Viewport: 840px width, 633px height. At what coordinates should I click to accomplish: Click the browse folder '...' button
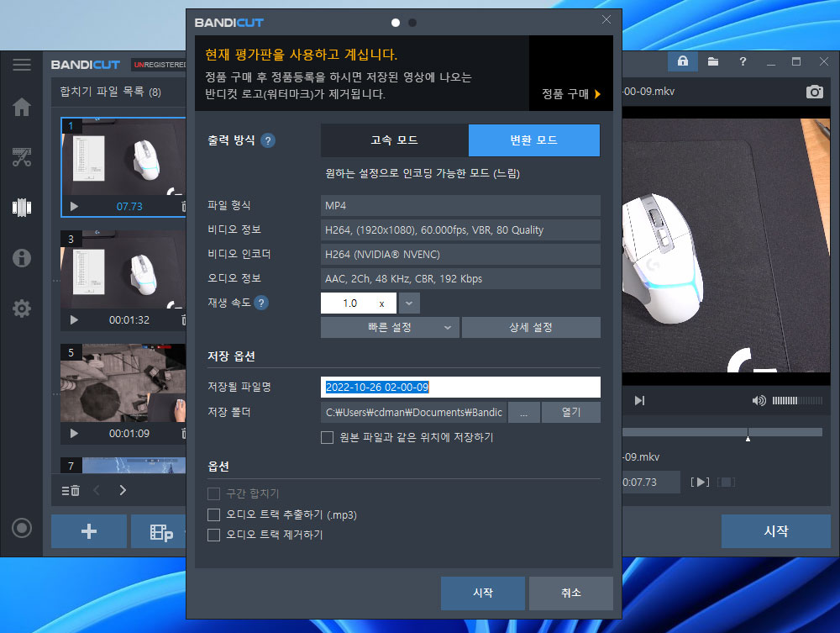[523, 413]
